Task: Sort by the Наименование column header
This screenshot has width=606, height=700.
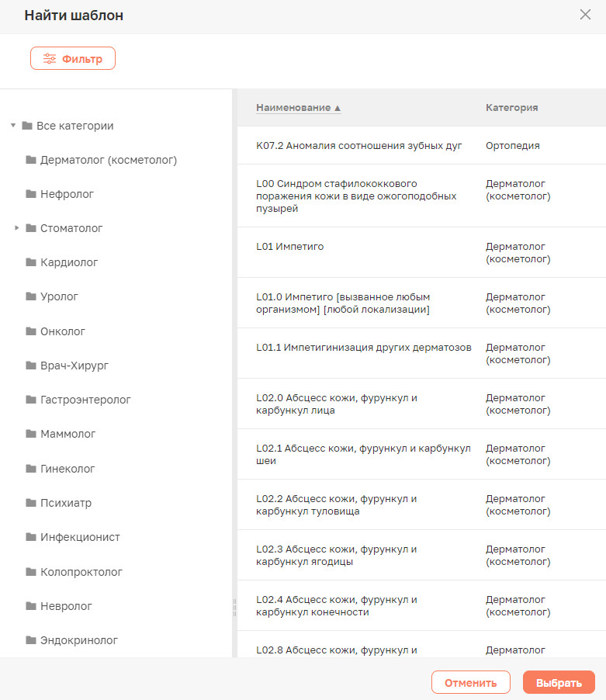Action: 298,108
